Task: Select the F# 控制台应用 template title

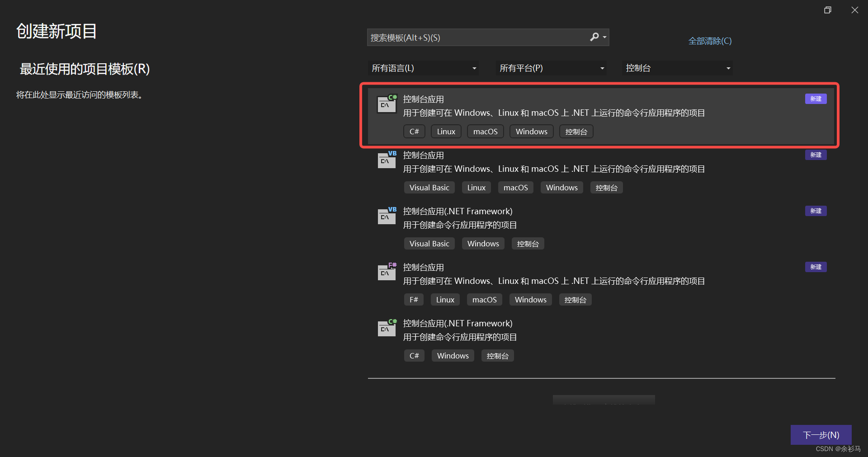Action: pos(424,268)
